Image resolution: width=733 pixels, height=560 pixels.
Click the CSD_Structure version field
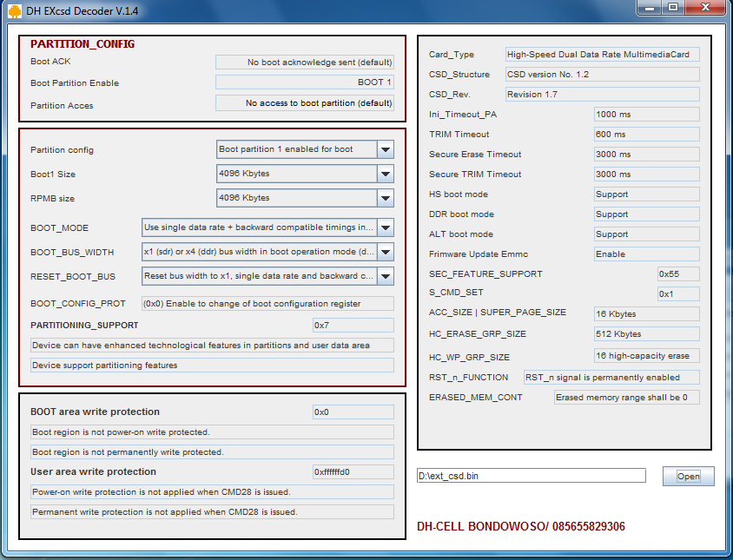(x=603, y=75)
